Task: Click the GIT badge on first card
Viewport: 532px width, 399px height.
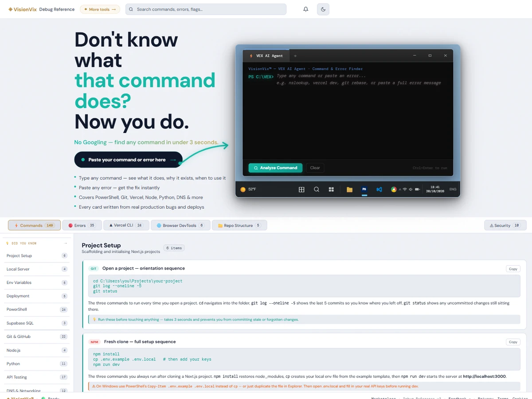Action: pos(94,269)
